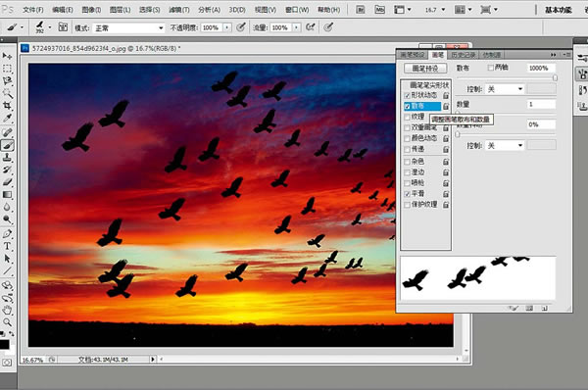Viewport: 588px width, 390px height.
Task: Uncheck the 散布 checkbox
Action: tap(408, 107)
